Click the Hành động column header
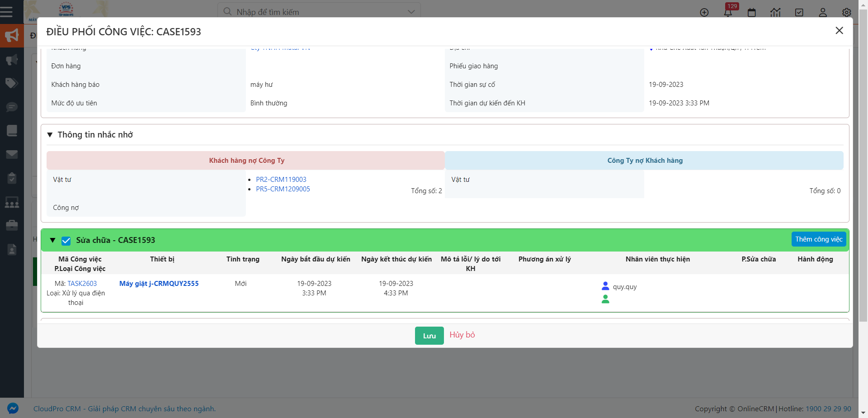 click(x=815, y=259)
